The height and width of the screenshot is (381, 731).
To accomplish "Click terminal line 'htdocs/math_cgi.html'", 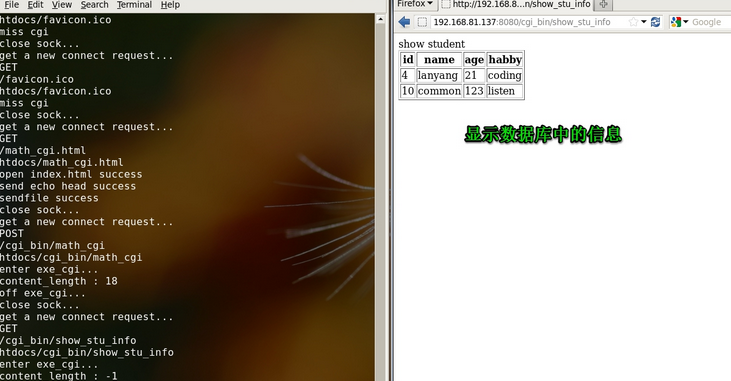I will [x=62, y=162].
